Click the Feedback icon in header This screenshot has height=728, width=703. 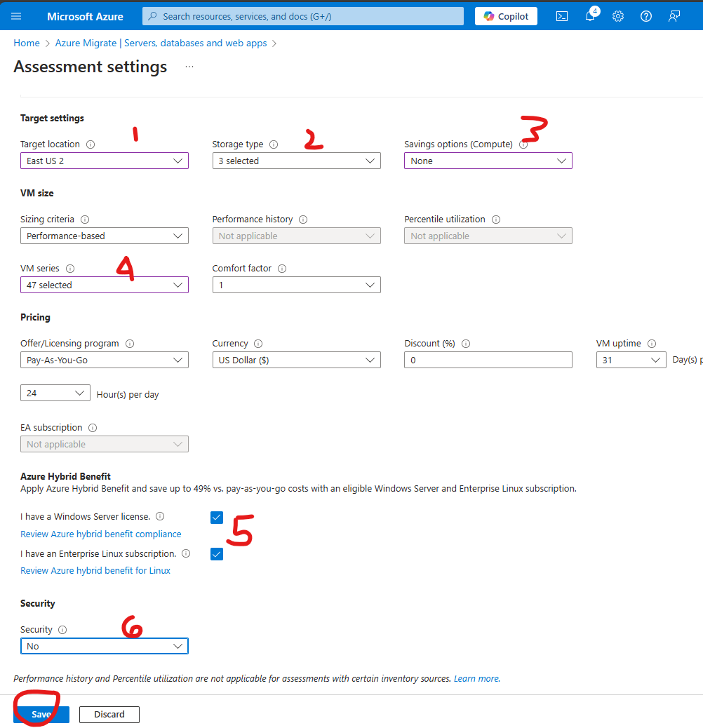[674, 16]
